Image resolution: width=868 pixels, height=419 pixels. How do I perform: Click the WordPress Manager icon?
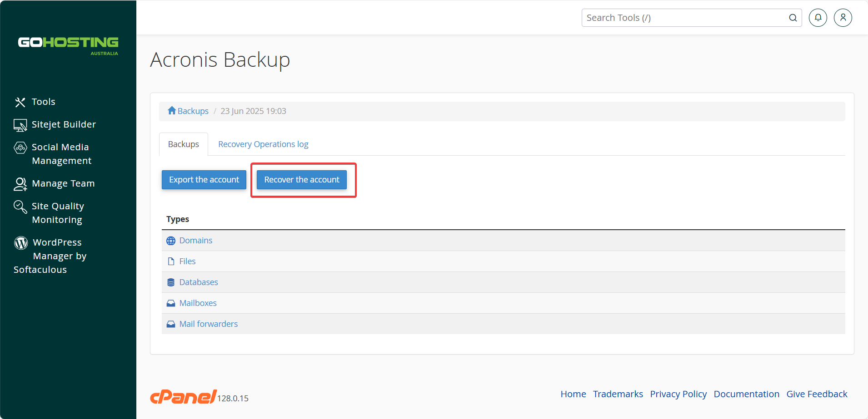tap(21, 243)
